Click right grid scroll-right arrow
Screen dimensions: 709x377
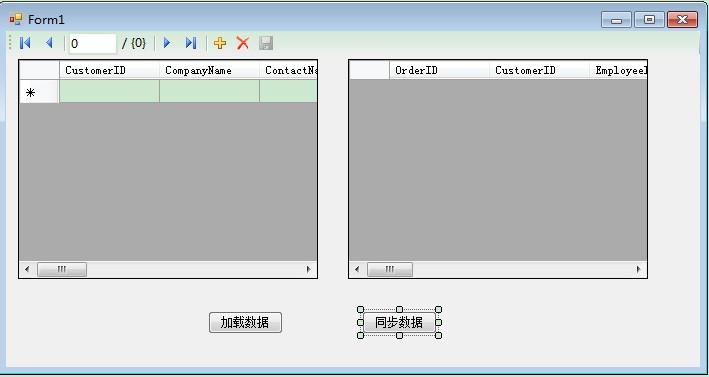pos(639,269)
